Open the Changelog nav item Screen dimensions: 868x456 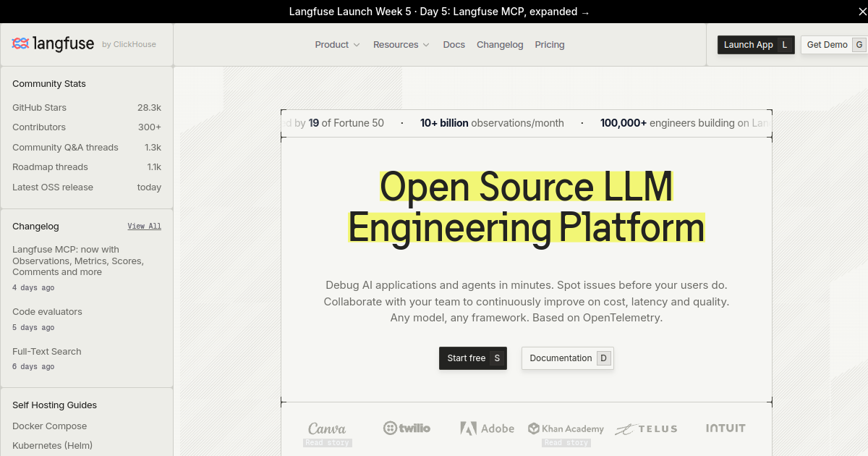500,45
